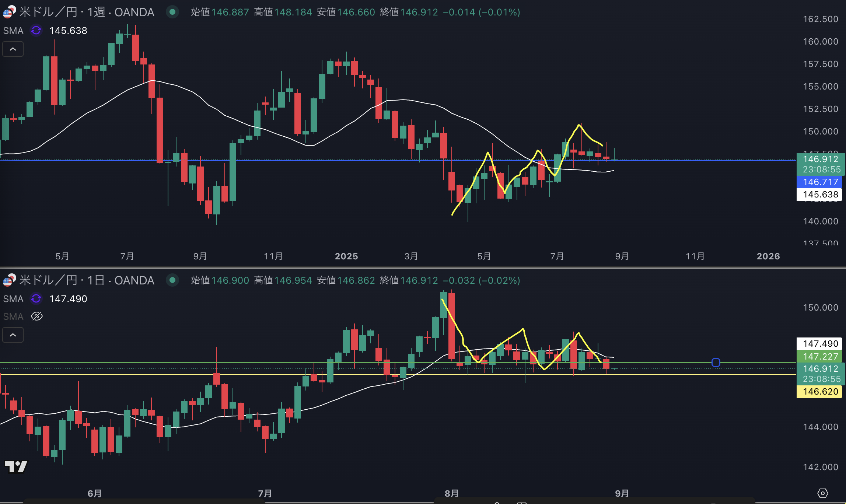This screenshot has height=504, width=846.
Task: Click the hidden SMA label in daily chart
Action: pyautogui.click(x=13, y=316)
